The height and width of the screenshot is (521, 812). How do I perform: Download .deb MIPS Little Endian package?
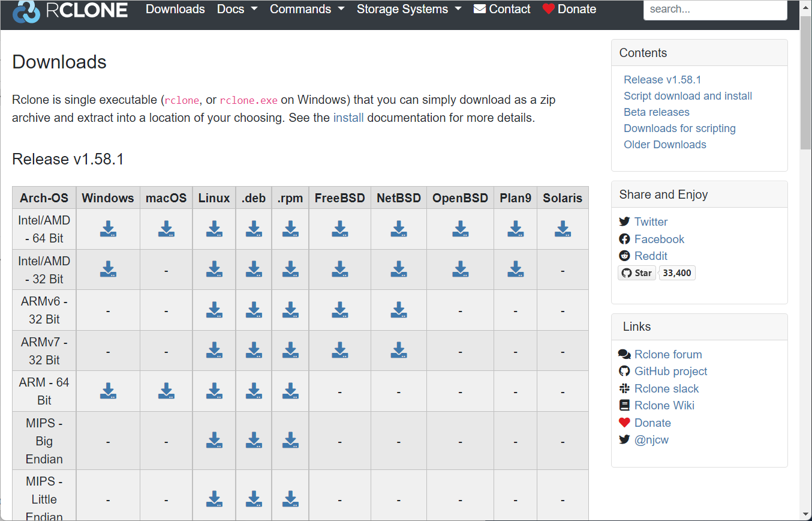[254, 499]
